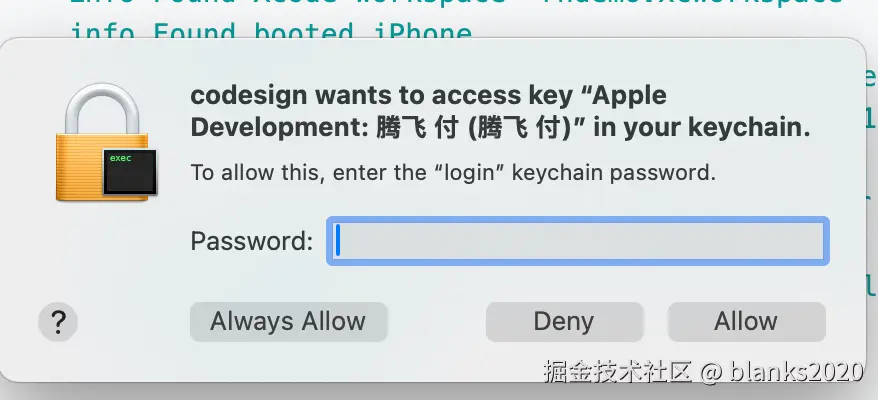Click the black exec terminal badge icon
Image resolution: width=878 pixels, height=400 pixels.
(130, 172)
